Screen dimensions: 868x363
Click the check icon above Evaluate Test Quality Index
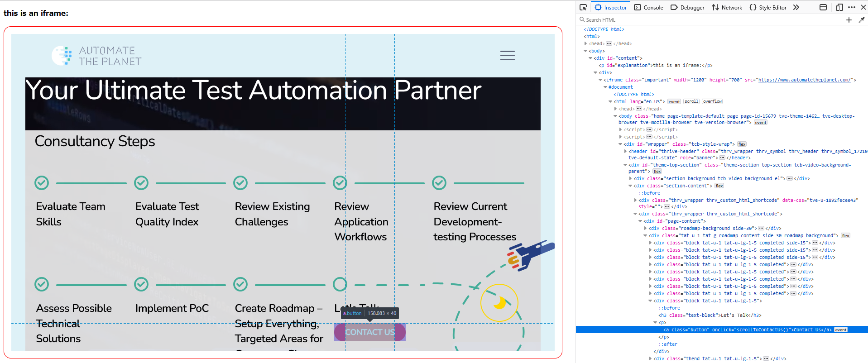click(141, 183)
